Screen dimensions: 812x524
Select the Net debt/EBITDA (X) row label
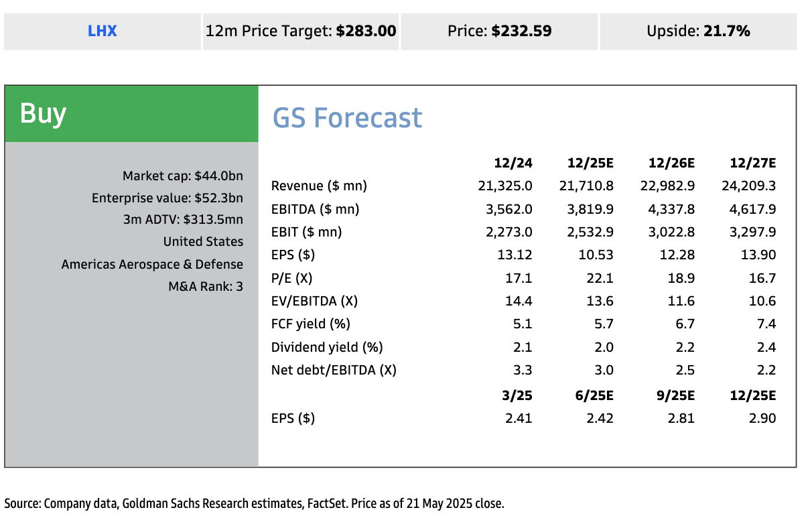(x=334, y=370)
